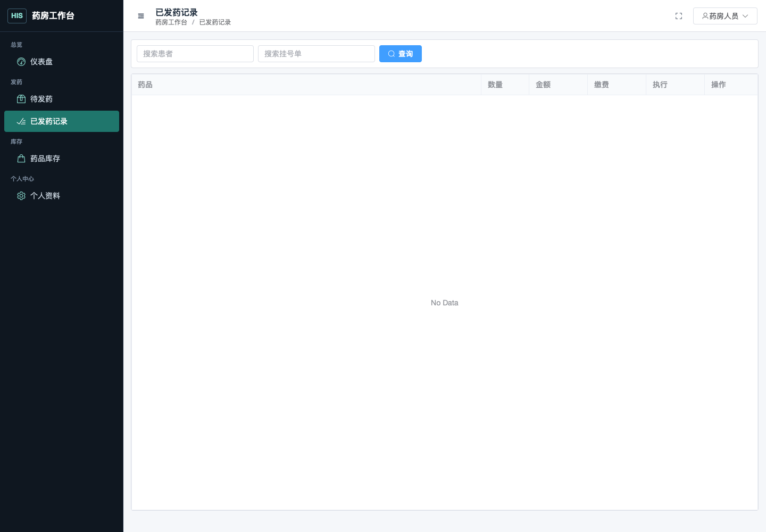Click the dispensed records checklist icon
This screenshot has width=766, height=532.
tap(21, 121)
